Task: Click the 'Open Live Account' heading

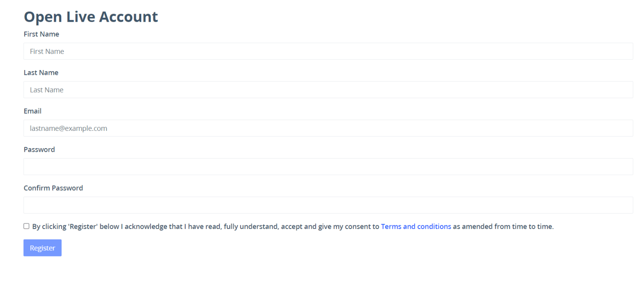Action: click(x=91, y=17)
